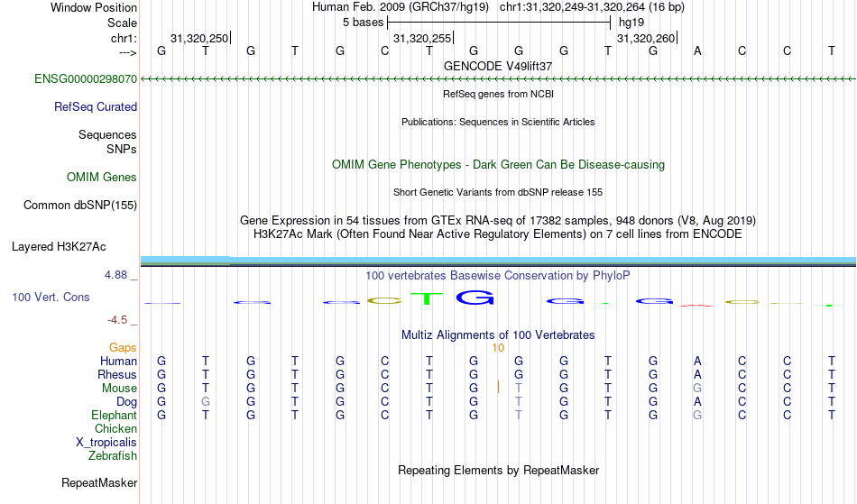Click the olive C conservation logo letter
The image size is (857, 504).
click(384, 301)
